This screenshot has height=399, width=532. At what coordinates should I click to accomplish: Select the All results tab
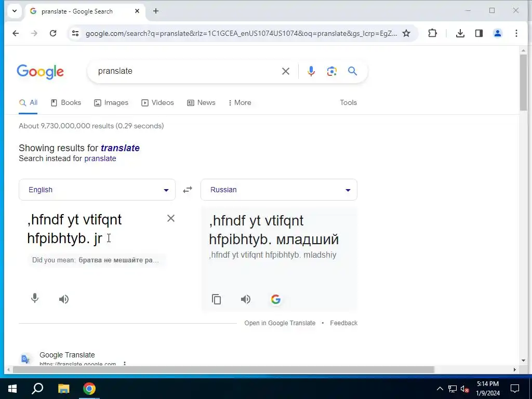coord(29,102)
